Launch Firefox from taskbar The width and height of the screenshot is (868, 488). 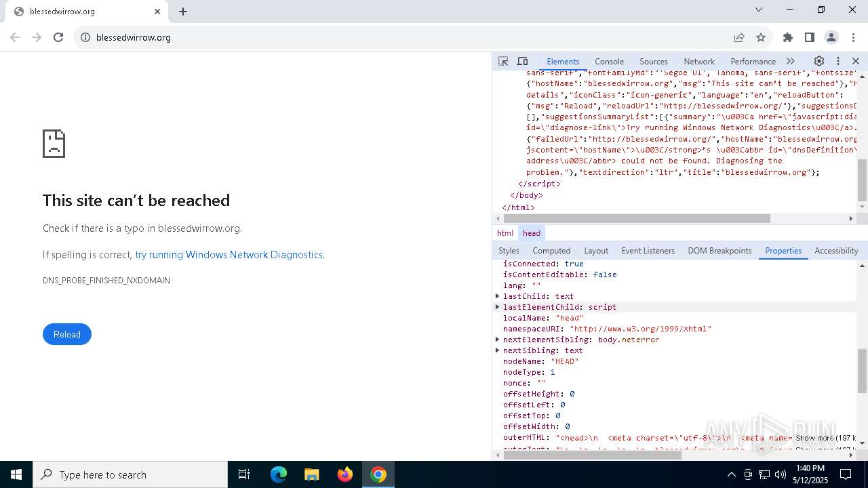[x=345, y=474]
